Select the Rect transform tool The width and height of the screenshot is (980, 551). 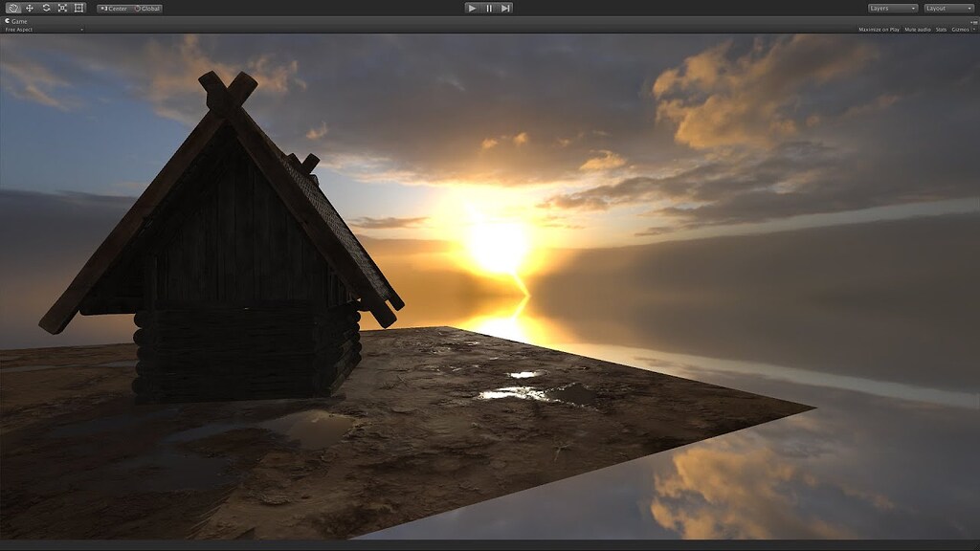click(78, 8)
